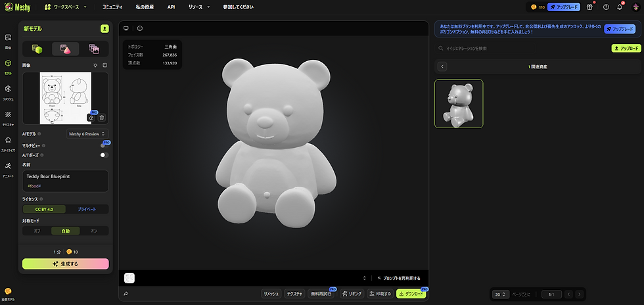
Task: Switch to the text-to-3D green cube tab
Action: pyautogui.click(x=37, y=49)
